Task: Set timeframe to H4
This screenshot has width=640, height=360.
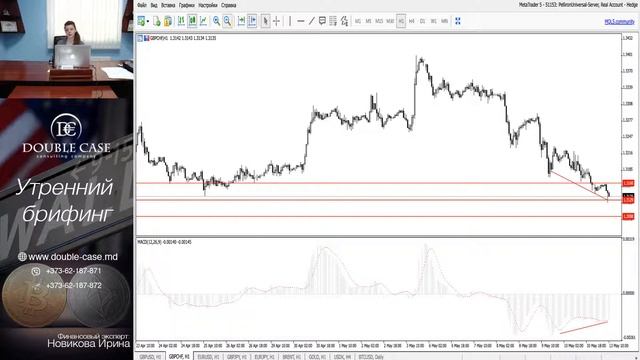Action: tap(412, 21)
